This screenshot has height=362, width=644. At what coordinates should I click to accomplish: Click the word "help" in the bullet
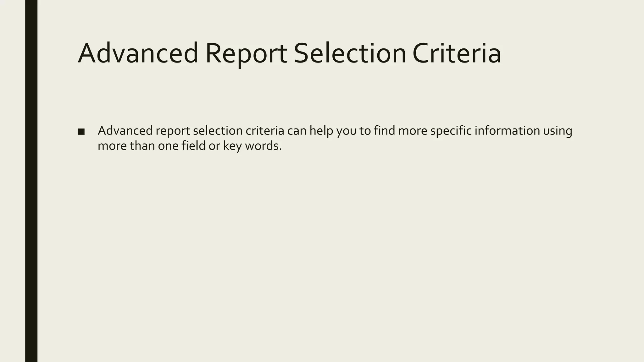(321, 131)
